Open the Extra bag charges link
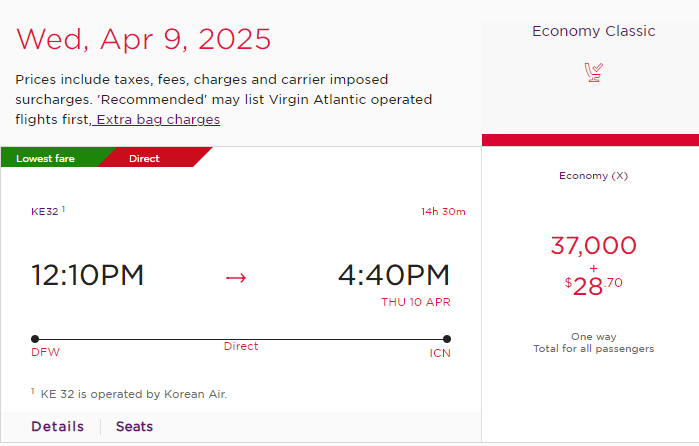 pyautogui.click(x=158, y=120)
